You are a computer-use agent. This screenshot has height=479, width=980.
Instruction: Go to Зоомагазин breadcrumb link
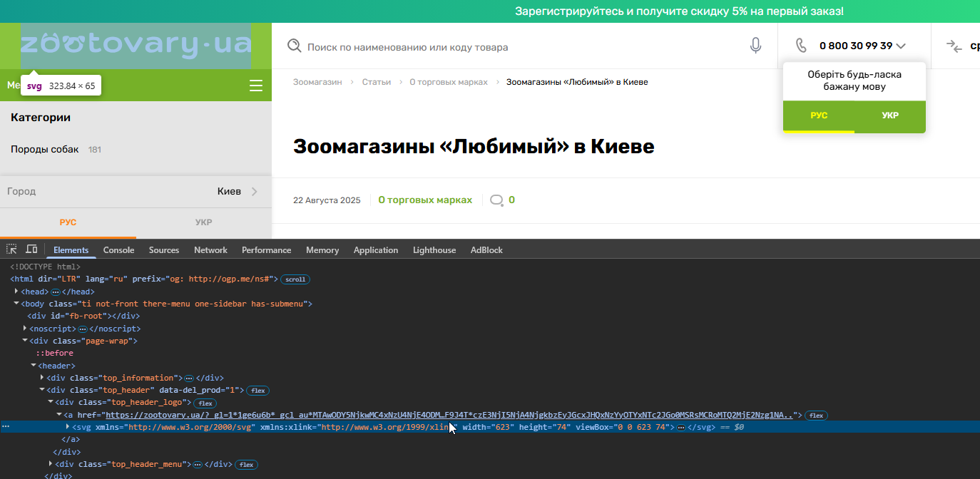pyautogui.click(x=317, y=82)
